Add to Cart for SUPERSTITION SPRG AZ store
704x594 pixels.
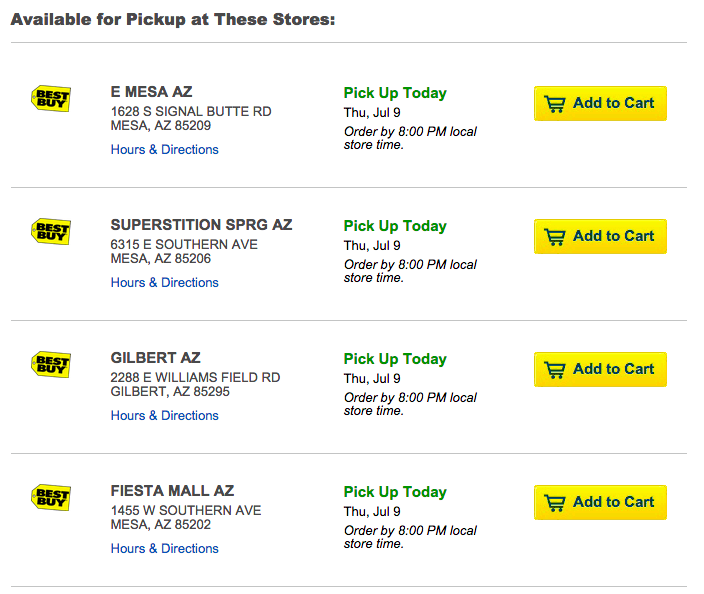(x=600, y=236)
